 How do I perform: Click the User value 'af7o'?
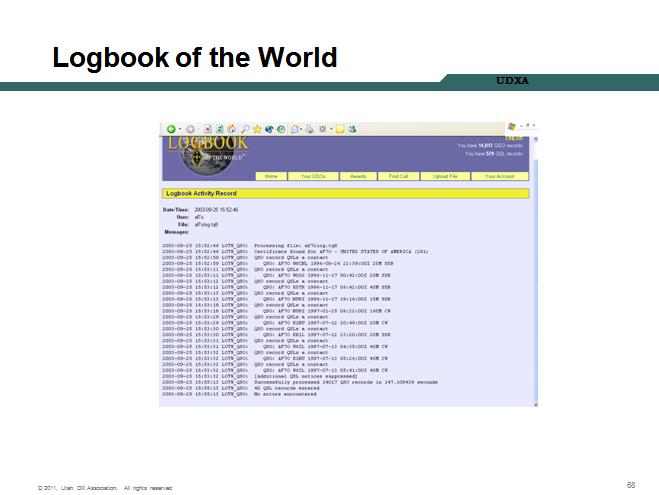point(199,217)
